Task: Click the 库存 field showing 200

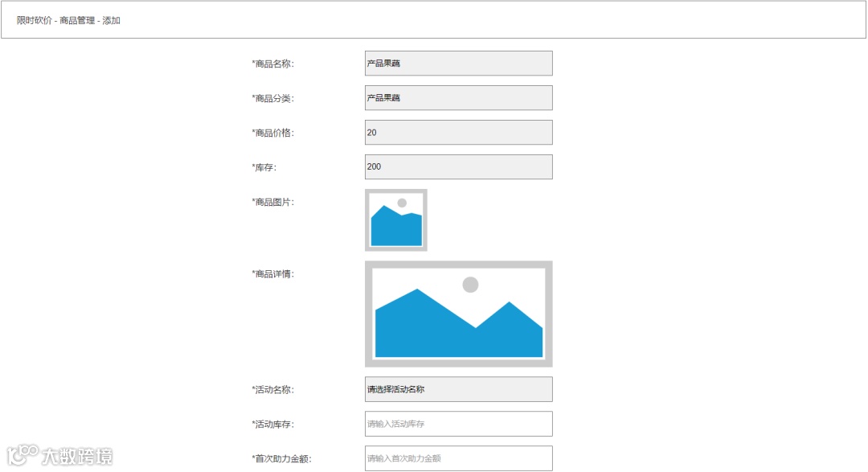Action: coord(458,166)
